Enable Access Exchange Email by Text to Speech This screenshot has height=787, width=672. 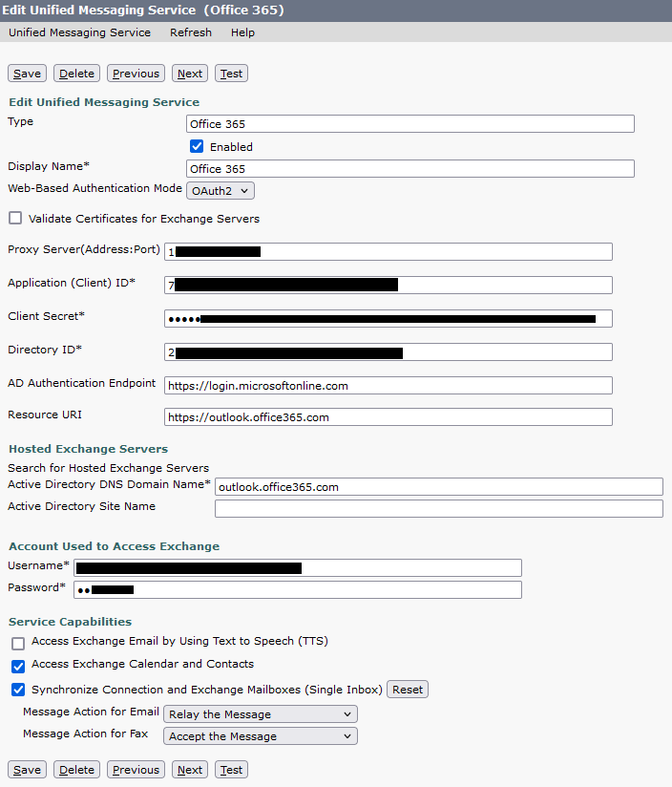click(x=18, y=644)
